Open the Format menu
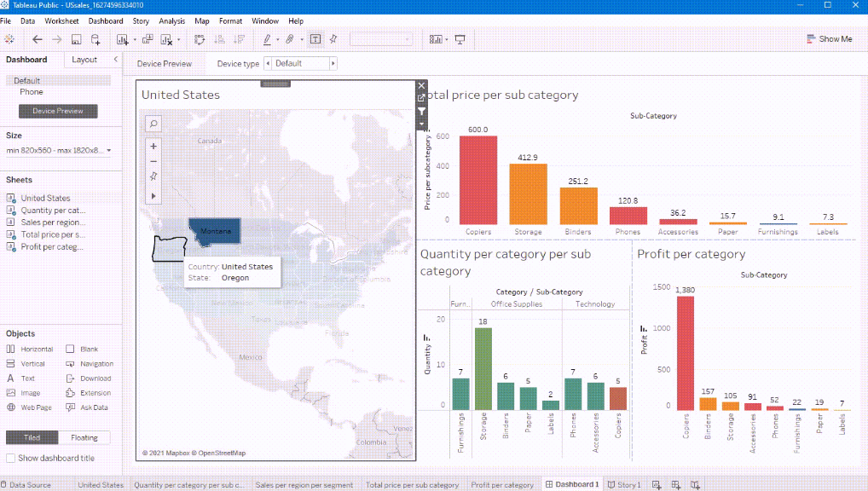The height and width of the screenshot is (491, 868). [x=230, y=21]
